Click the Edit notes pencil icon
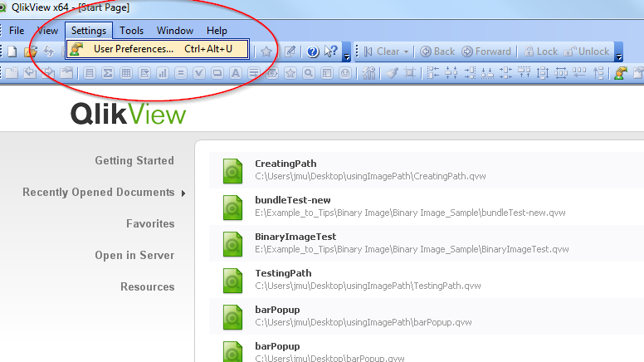 pyautogui.click(x=290, y=51)
